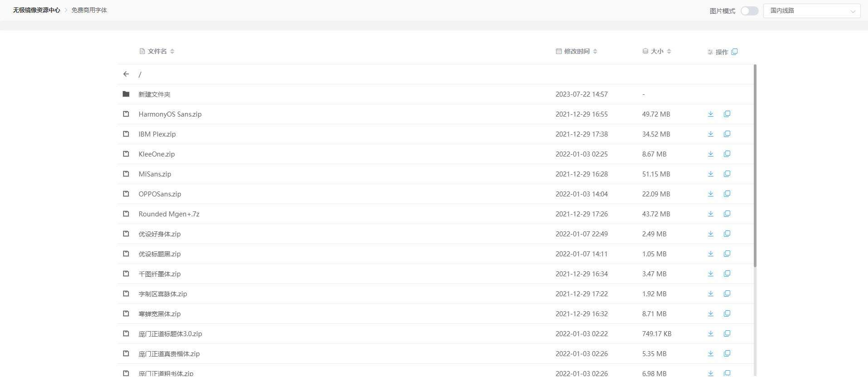Open OPPOSans.zip file name

tap(160, 194)
